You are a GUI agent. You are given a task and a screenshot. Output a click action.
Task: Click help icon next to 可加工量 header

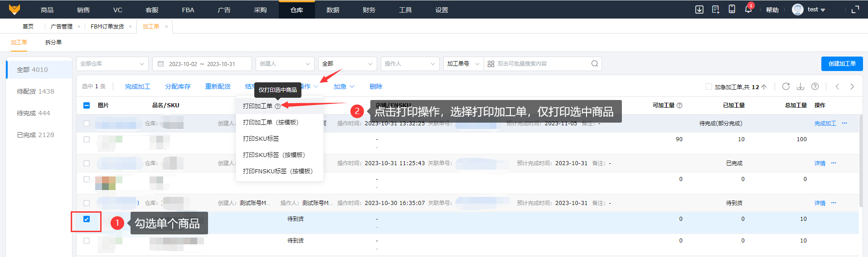pyautogui.click(x=679, y=105)
